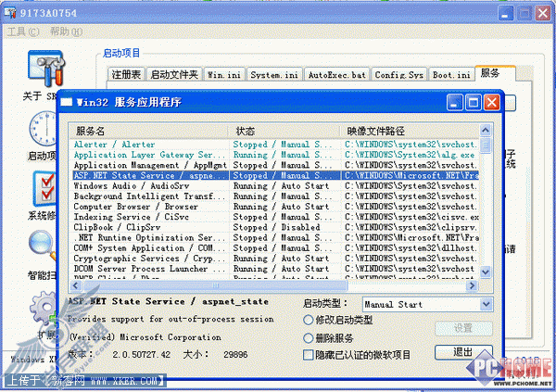The height and width of the screenshot is (392, 556).
Task: Click the main window title bar app icon
Action: click(10, 13)
